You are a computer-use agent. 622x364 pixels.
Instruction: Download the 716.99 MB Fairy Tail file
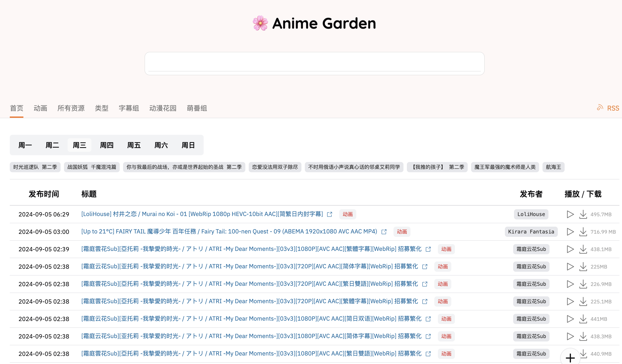(583, 232)
